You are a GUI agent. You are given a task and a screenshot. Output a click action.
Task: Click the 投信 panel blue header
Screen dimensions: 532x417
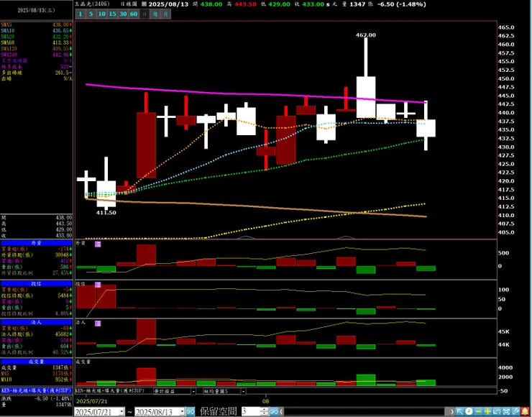tap(36, 283)
